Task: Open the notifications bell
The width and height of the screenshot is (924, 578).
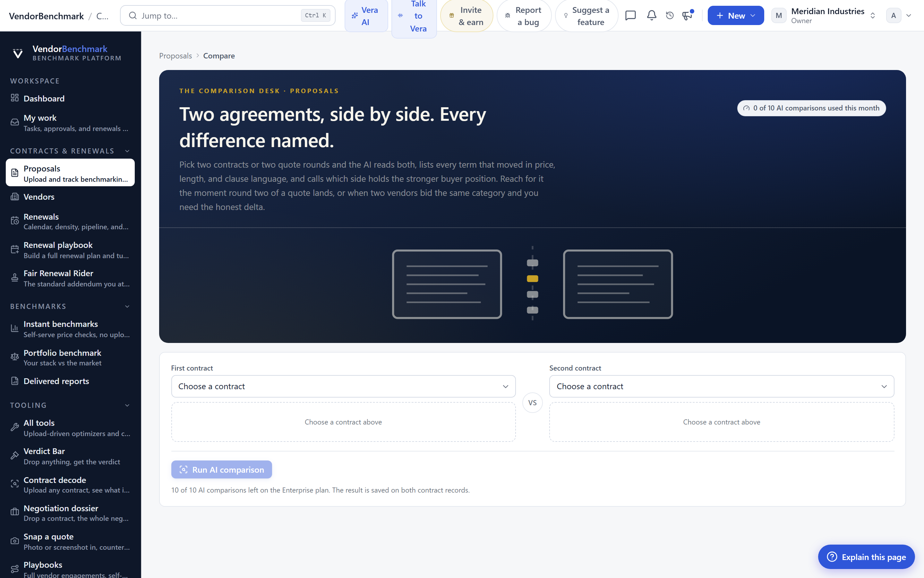Action: point(651,15)
